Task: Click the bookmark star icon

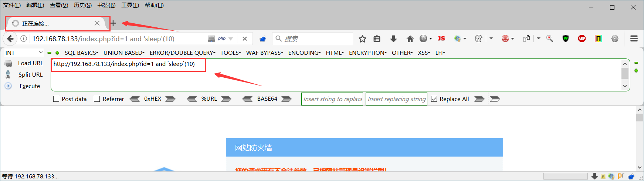Action: pyautogui.click(x=362, y=39)
